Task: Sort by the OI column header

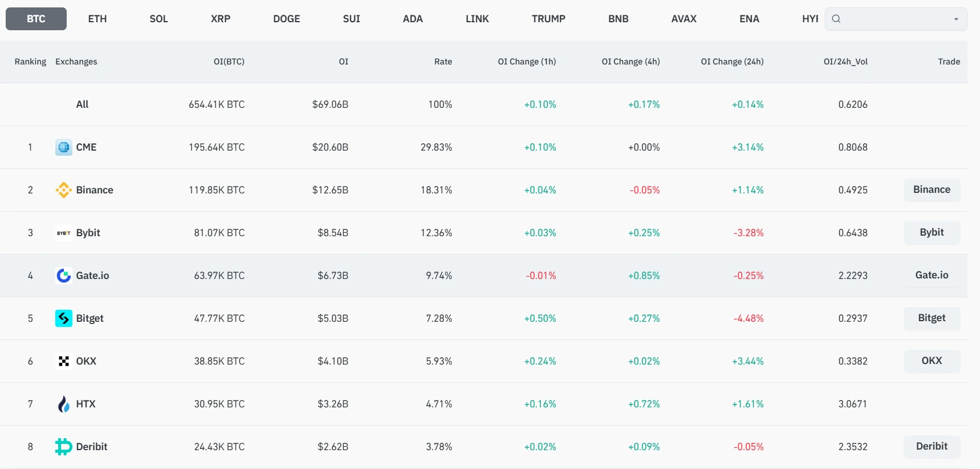Action: [343, 62]
